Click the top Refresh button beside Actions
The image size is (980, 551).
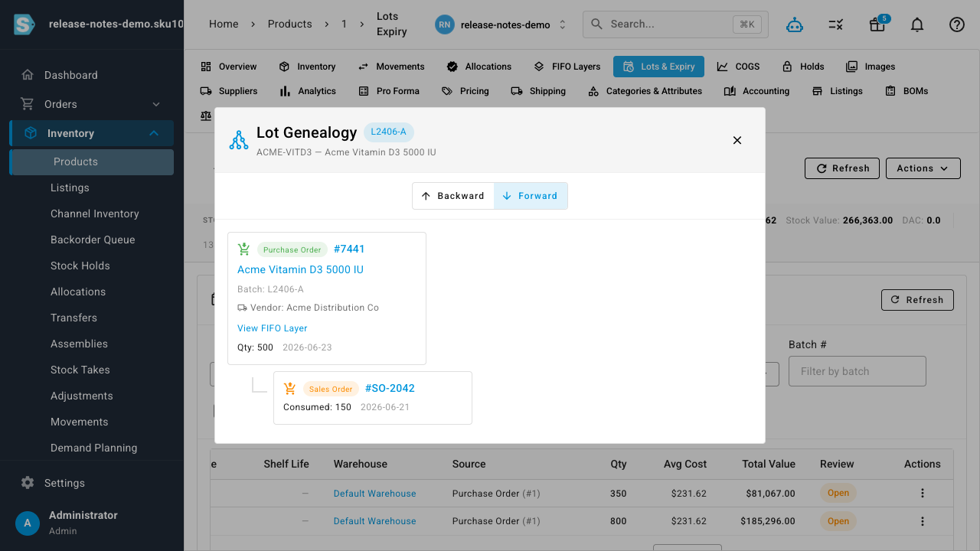(843, 168)
